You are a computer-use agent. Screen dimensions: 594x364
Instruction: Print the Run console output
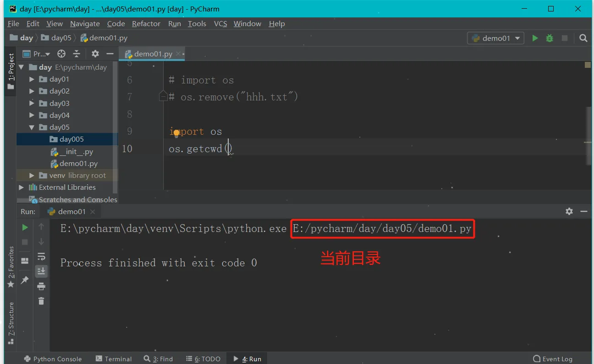[41, 287]
